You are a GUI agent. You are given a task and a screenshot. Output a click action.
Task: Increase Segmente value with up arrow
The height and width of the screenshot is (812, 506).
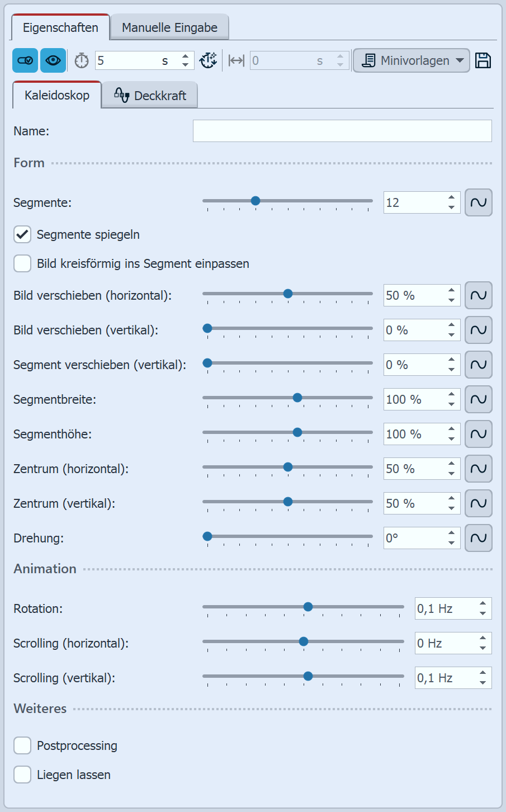click(451, 197)
